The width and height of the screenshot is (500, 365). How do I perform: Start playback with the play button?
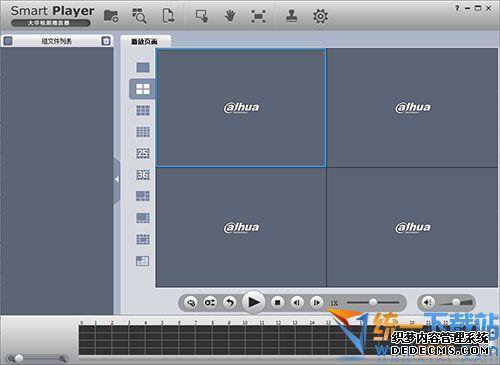[x=253, y=302]
